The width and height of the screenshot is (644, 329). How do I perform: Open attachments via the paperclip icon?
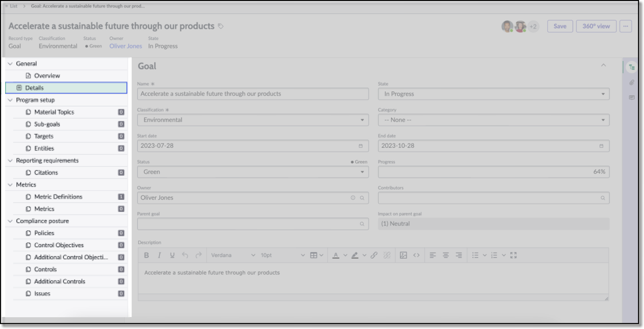(x=631, y=83)
